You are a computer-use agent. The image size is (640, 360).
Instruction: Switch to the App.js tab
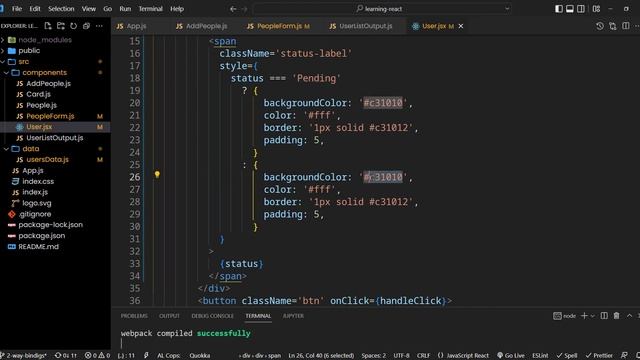136,26
